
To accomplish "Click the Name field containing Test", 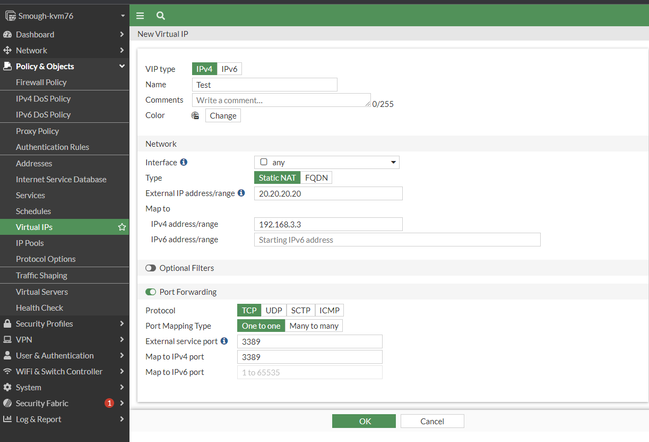I will pos(264,85).
